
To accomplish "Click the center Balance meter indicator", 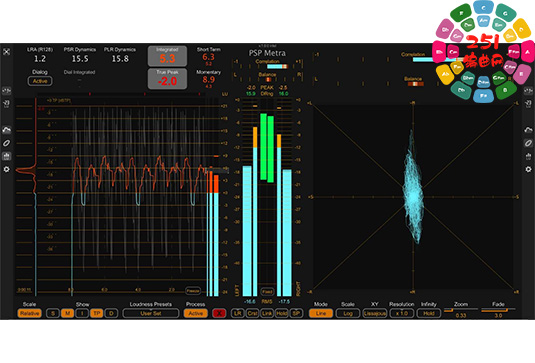I will click(x=268, y=79).
